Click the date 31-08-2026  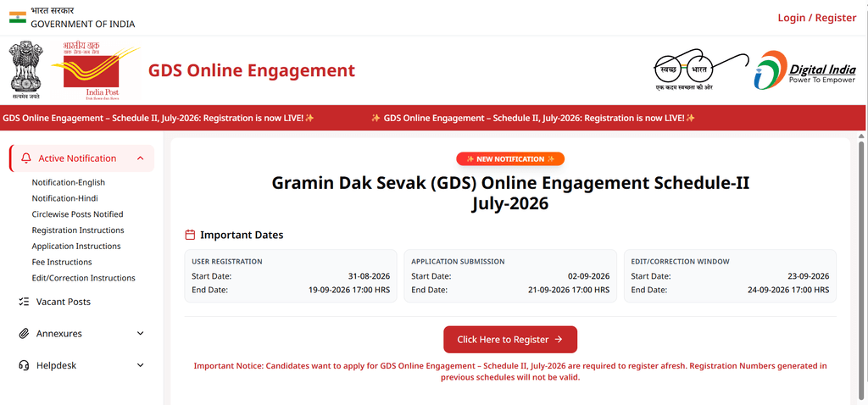pyautogui.click(x=370, y=277)
